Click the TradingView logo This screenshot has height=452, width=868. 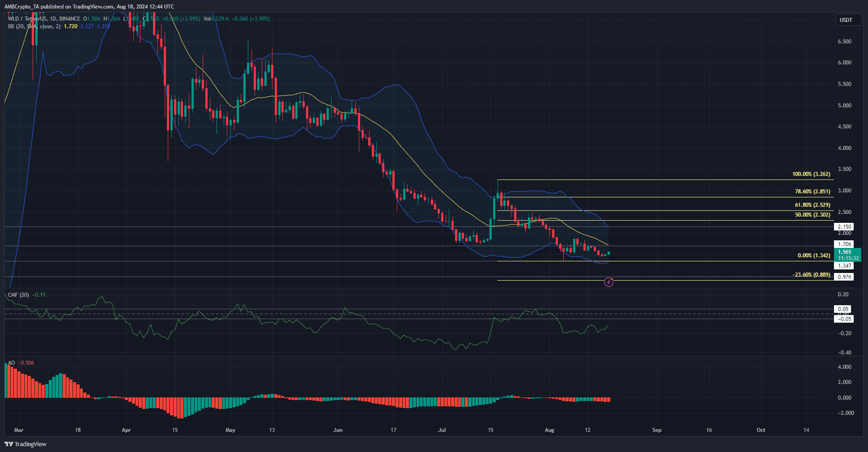(26, 444)
